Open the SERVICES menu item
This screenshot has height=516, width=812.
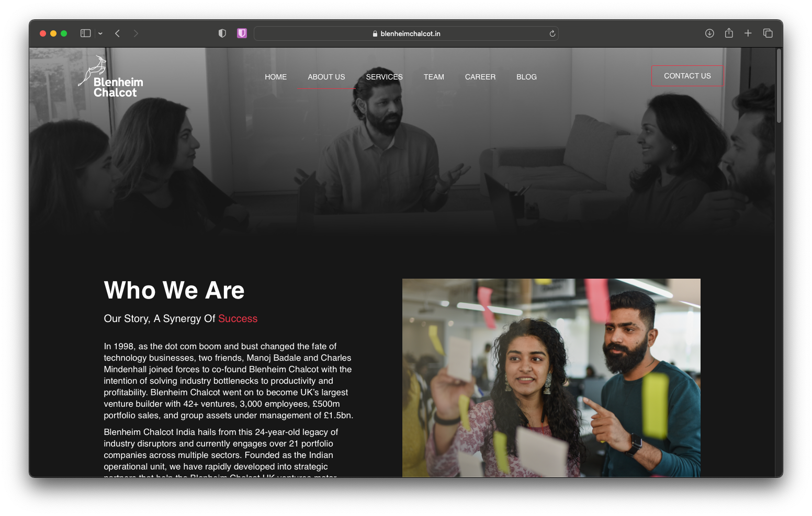coord(384,77)
